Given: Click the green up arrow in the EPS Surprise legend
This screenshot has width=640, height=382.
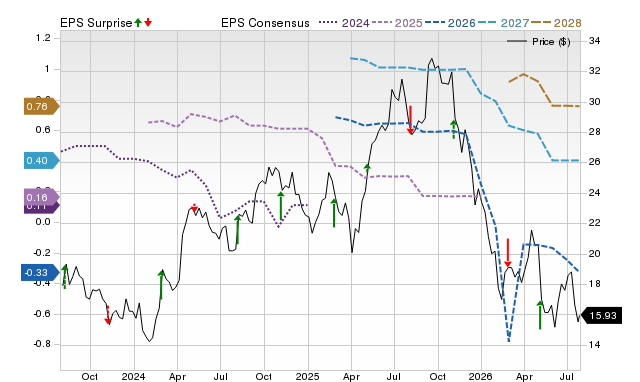Looking at the screenshot, I should tap(138, 22).
